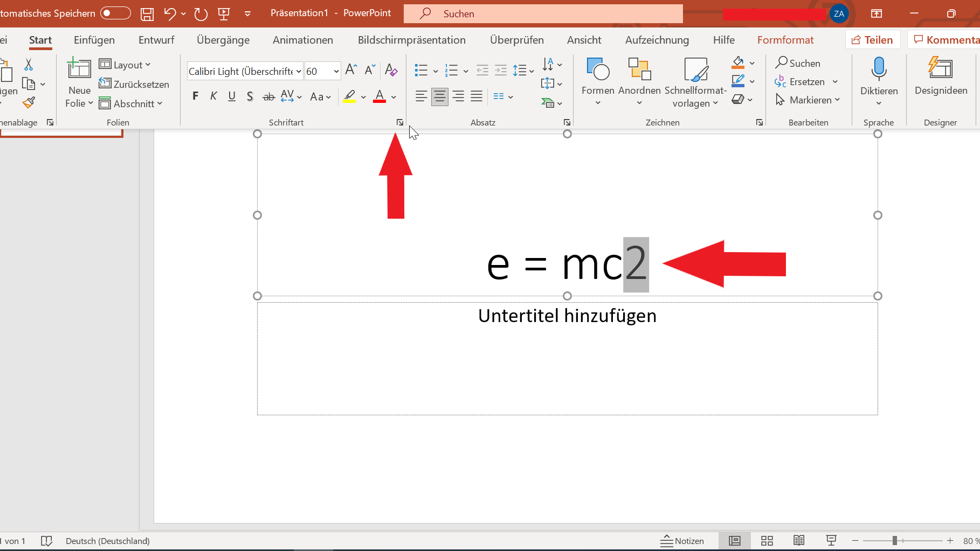This screenshot has height=551, width=980.
Task: Enable center text alignment
Action: pyautogui.click(x=439, y=97)
